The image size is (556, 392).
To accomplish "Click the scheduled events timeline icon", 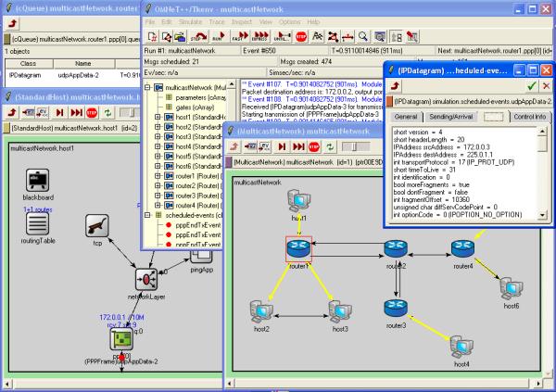I will click(x=347, y=36).
